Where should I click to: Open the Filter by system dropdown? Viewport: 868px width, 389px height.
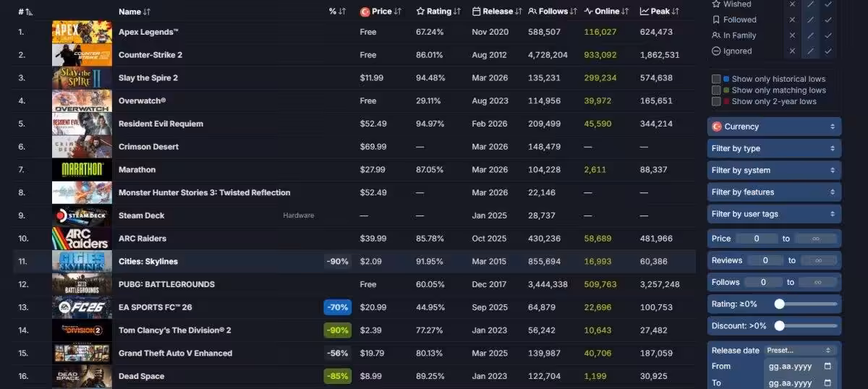[x=774, y=170]
